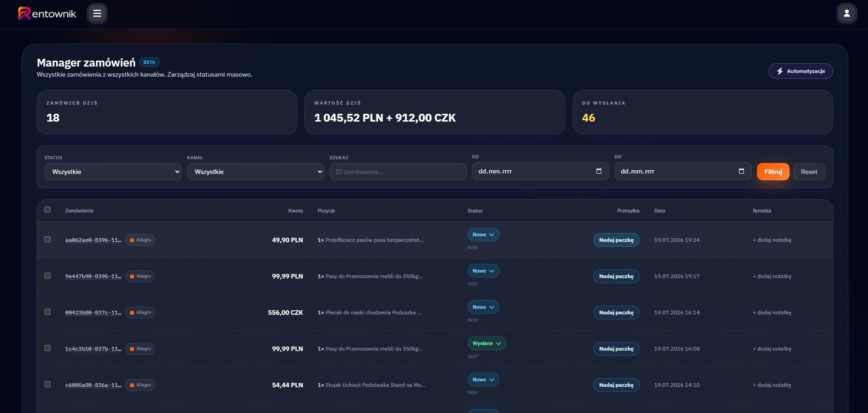Click the Allegro badge for order c6005a80-836a

coord(140,385)
